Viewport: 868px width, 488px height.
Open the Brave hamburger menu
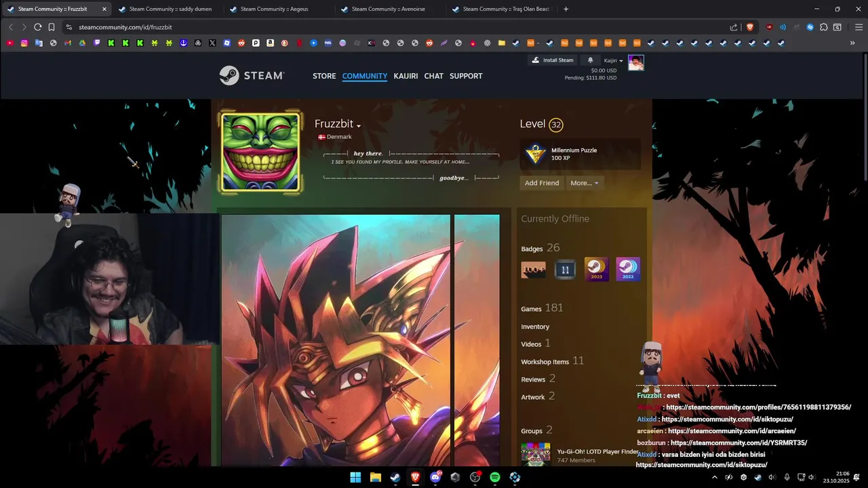[859, 27]
